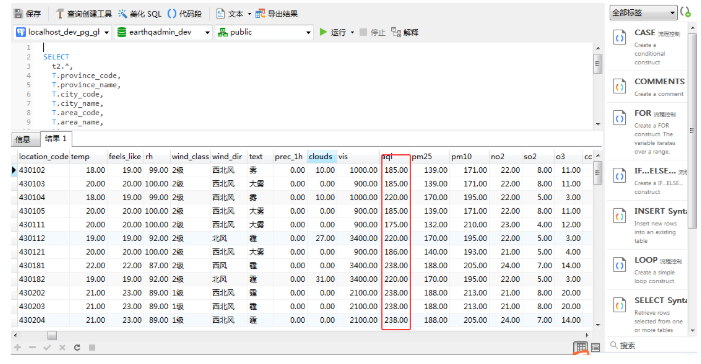Click the Beautify SQL (美化 SQL) wand icon
Image resolution: width=701 pixels, height=364 pixels.
click(122, 14)
